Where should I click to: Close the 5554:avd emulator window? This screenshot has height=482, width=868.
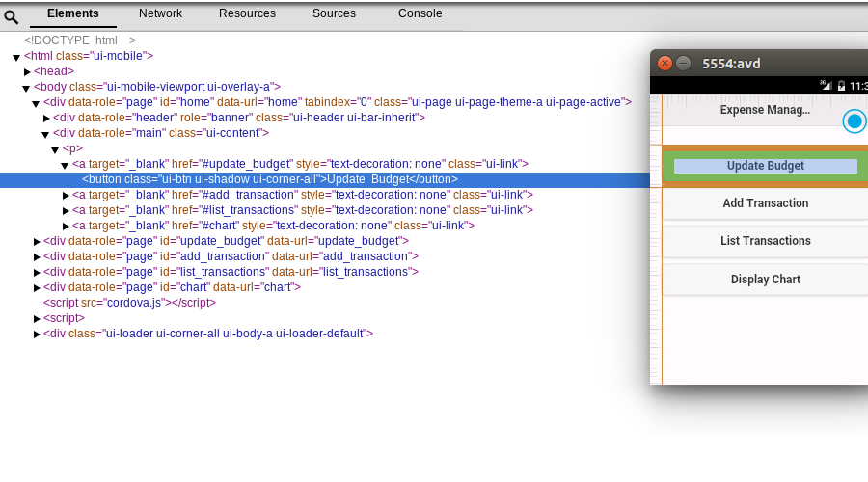click(x=665, y=64)
